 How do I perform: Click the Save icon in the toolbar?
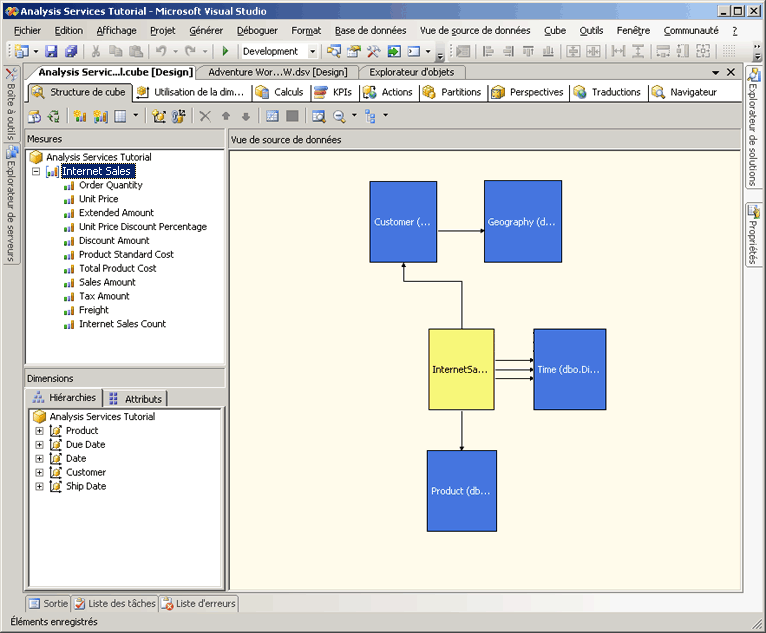click(51, 51)
